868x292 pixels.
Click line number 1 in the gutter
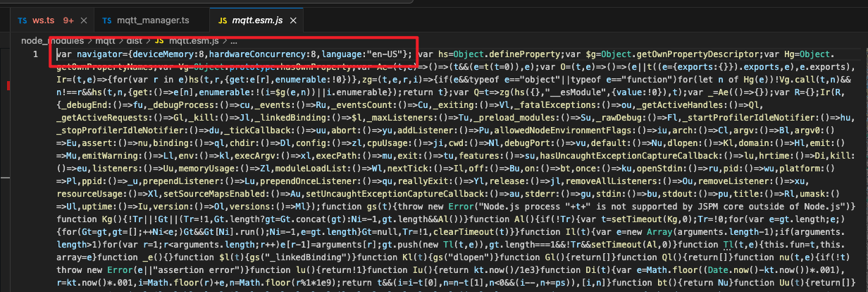(35, 54)
